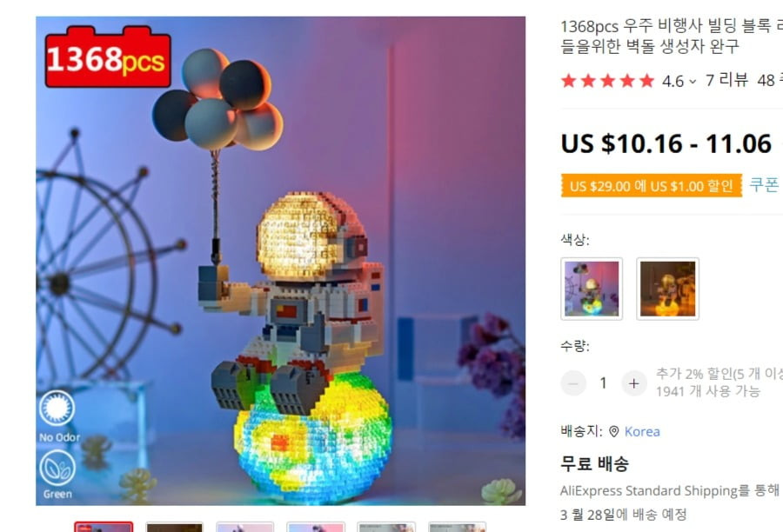The width and height of the screenshot is (783, 532).
Task: Select the orange-lit astronaut color option
Action: (667, 289)
